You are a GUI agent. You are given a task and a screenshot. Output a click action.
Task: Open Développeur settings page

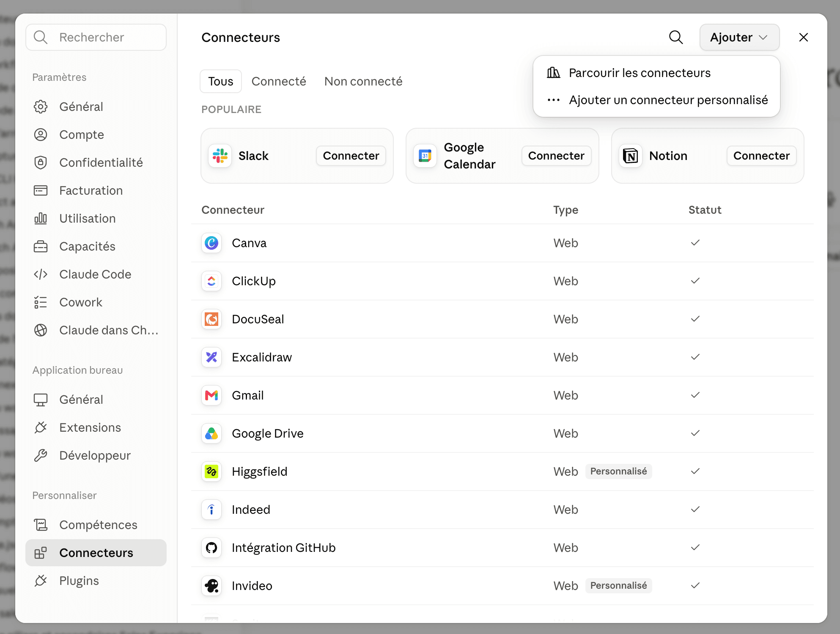point(96,455)
